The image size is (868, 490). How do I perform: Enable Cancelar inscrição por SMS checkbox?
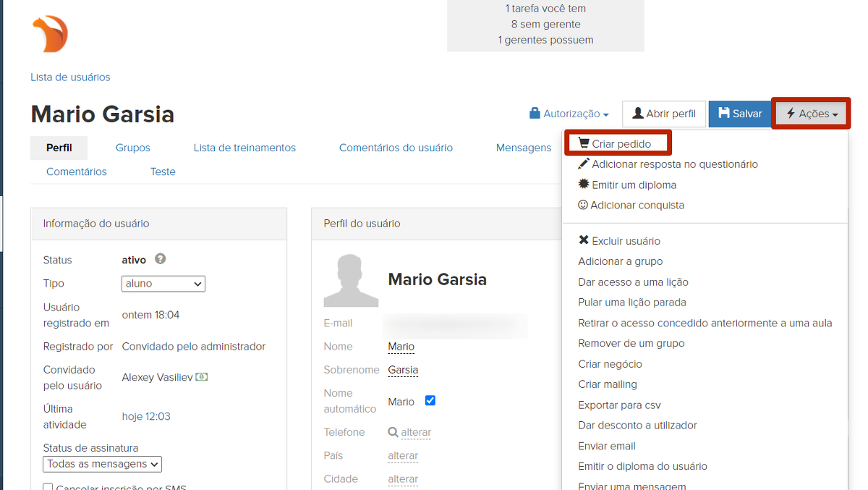pos(48,488)
